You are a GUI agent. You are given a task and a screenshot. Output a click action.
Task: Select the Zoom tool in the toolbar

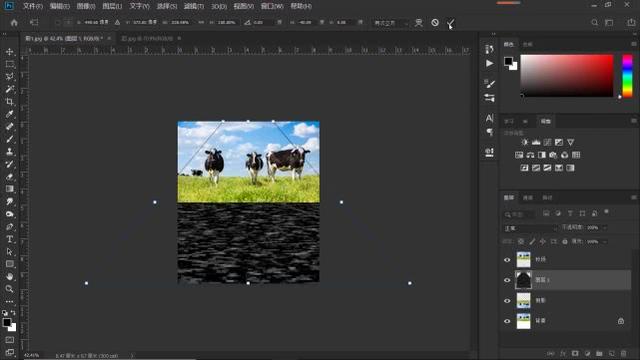pyautogui.click(x=10, y=289)
